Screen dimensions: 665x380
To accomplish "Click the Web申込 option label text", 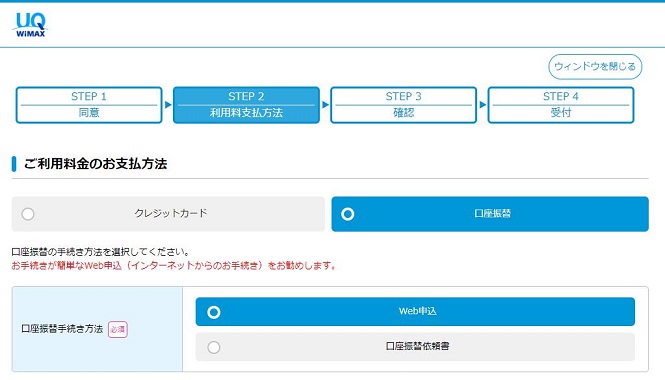I will [x=417, y=311].
